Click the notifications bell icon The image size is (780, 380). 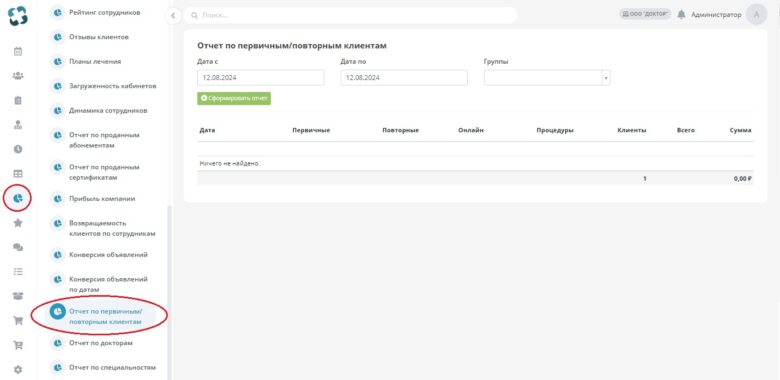pos(681,14)
